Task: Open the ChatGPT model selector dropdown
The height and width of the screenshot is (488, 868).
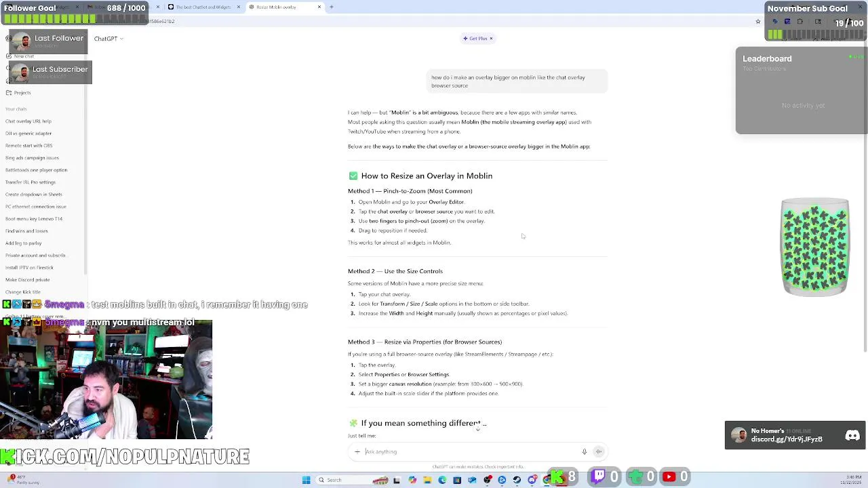Action: (x=108, y=39)
